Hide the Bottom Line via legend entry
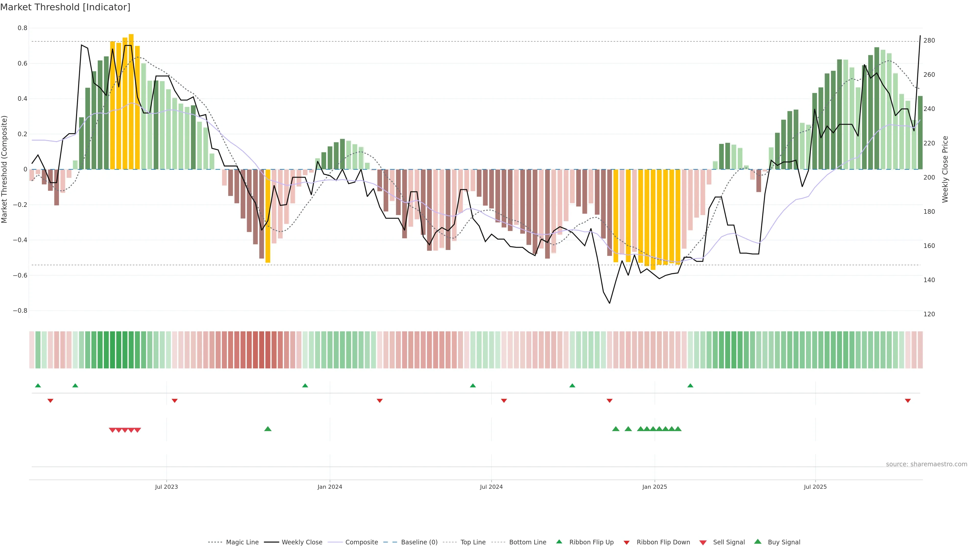This screenshot has height=551, width=980. (527, 542)
